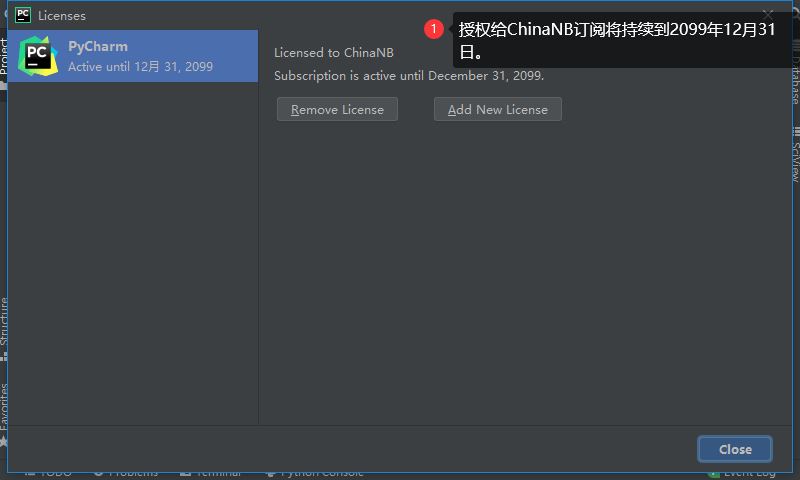
Task: Click the X button at dialog top right
Action: pos(767,15)
